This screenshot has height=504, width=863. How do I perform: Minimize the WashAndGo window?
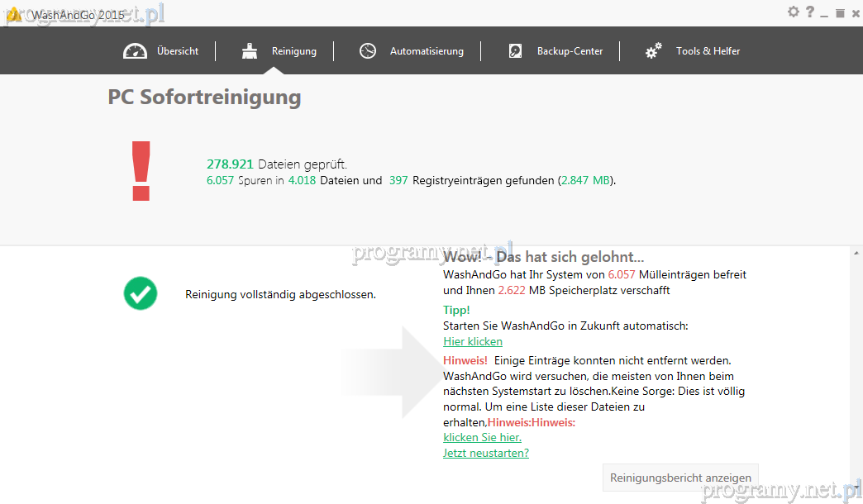click(825, 13)
